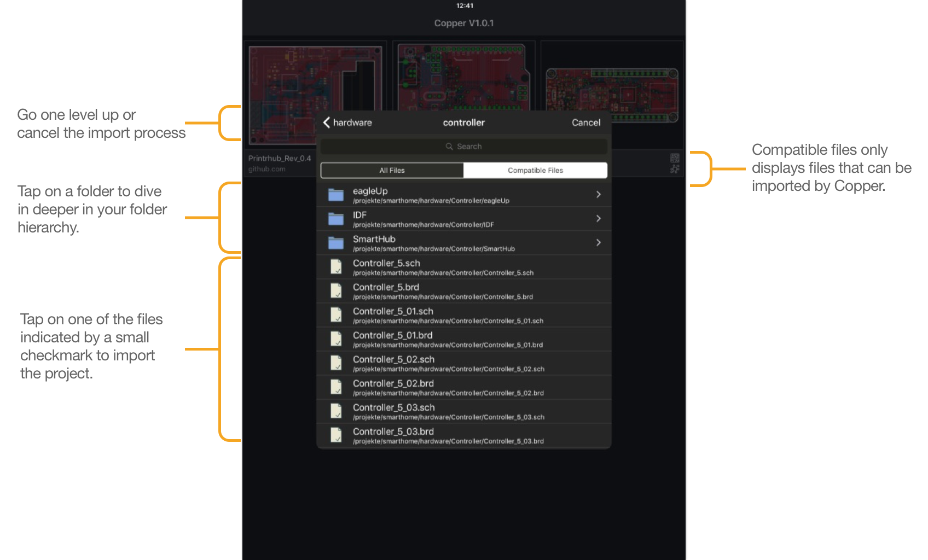The width and height of the screenshot is (928, 560).
Task: Open the middle board design thumbnail
Action: coord(463,75)
